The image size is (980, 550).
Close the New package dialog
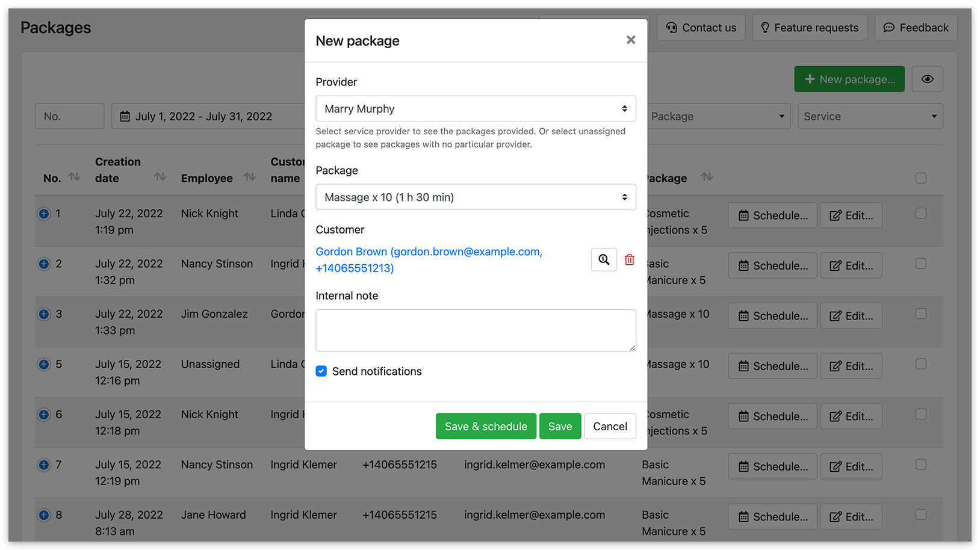(631, 40)
